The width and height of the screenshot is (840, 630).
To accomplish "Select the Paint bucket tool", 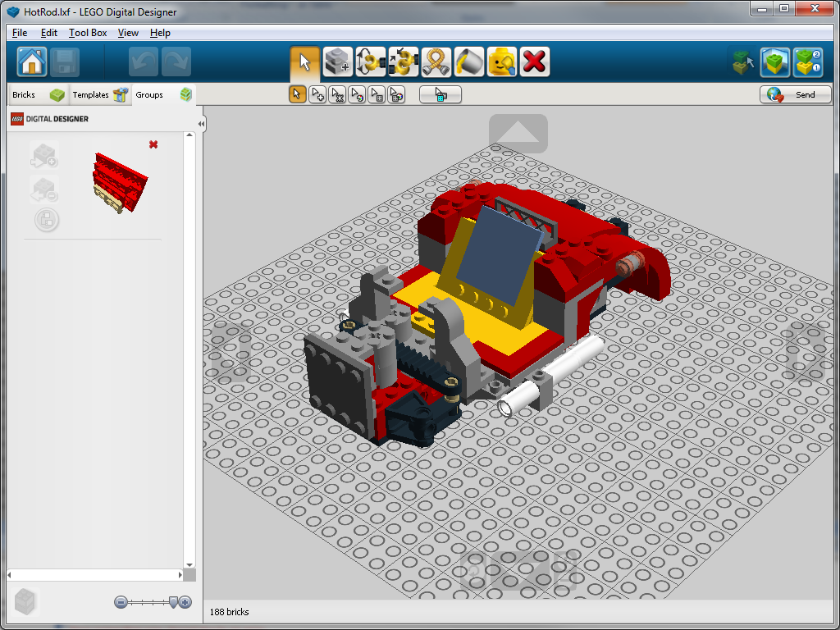I will (468, 62).
